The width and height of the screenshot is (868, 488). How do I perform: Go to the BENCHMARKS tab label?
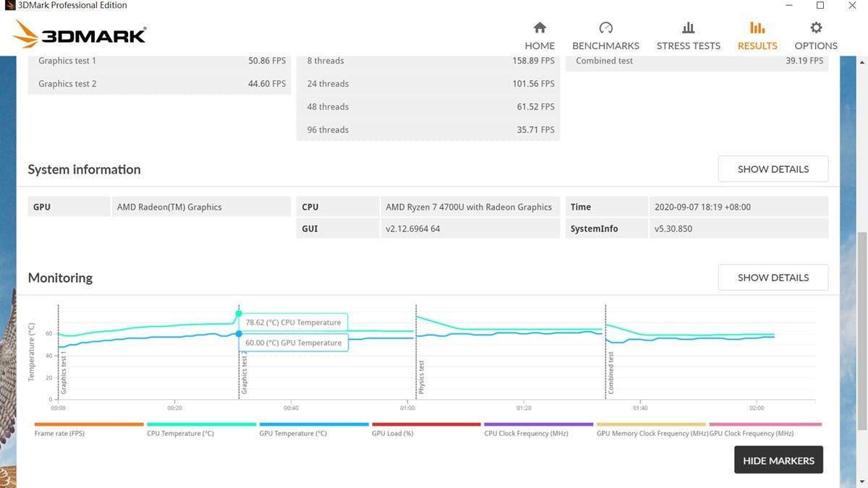605,46
